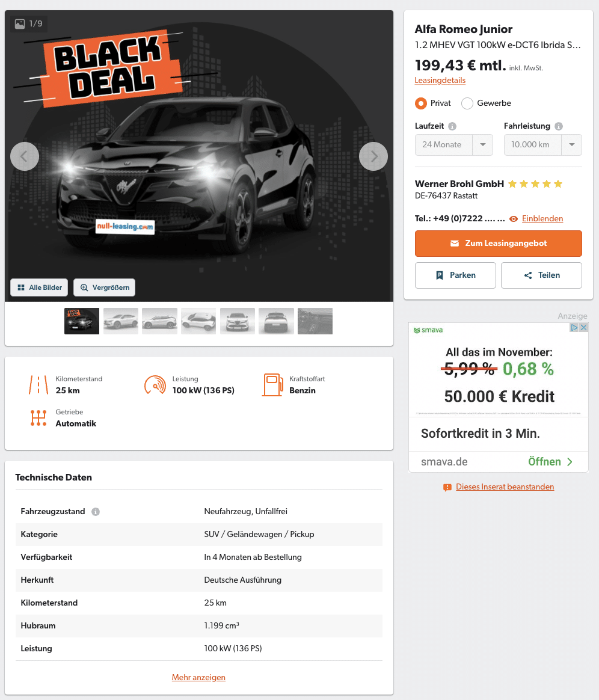The image size is (599, 700).
Task: Open AdChoices triangle icon on ad
Action: coord(574,328)
